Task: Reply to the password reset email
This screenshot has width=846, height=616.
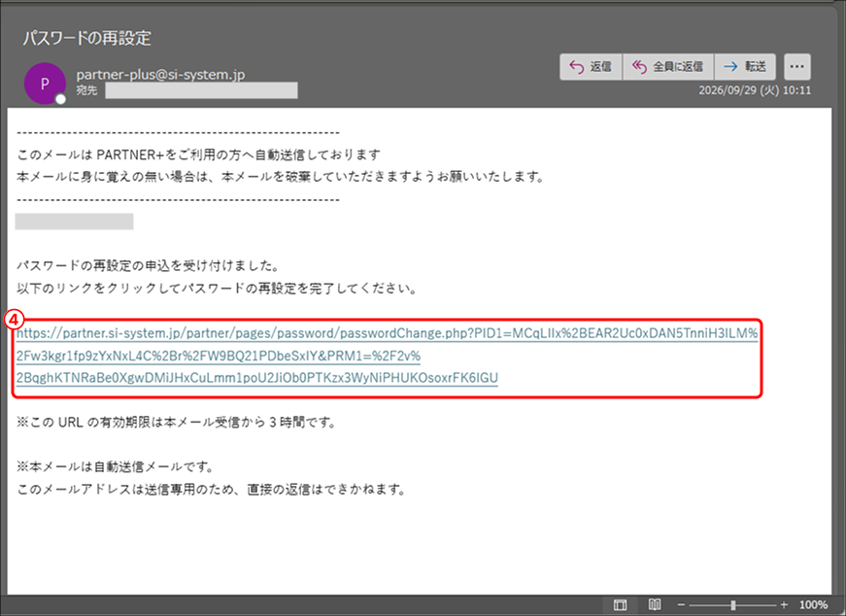Action: click(591, 66)
